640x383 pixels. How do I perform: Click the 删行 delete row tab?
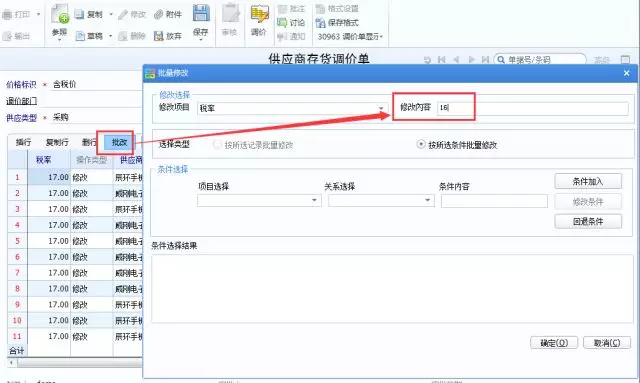click(89, 142)
